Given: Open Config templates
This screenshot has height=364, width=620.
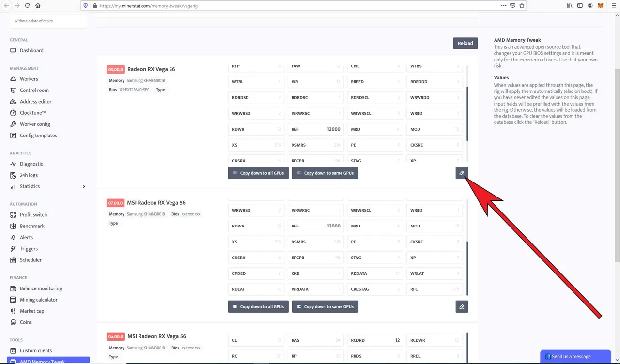Looking at the screenshot, I should point(38,136).
